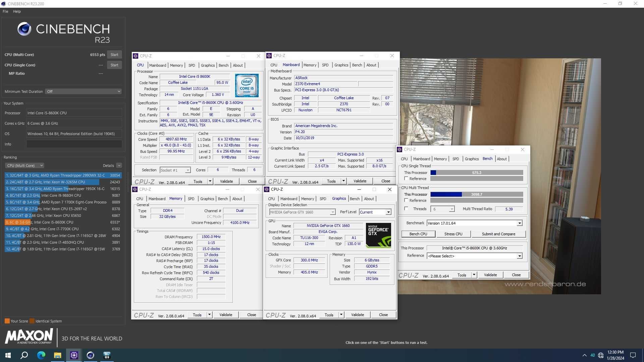This screenshot has height=362, width=644.
Task: Launch Microsoft Edge from taskbar
Action: (41, 355)
